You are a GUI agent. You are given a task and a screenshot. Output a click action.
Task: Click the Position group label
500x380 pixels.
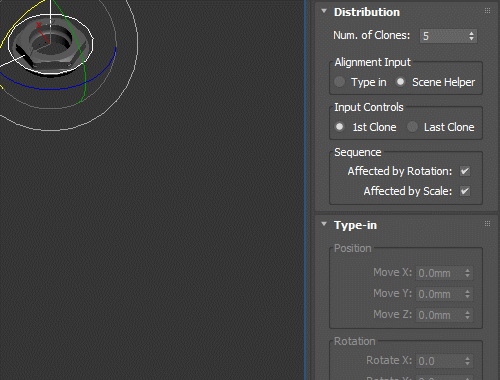pos(353,248)
